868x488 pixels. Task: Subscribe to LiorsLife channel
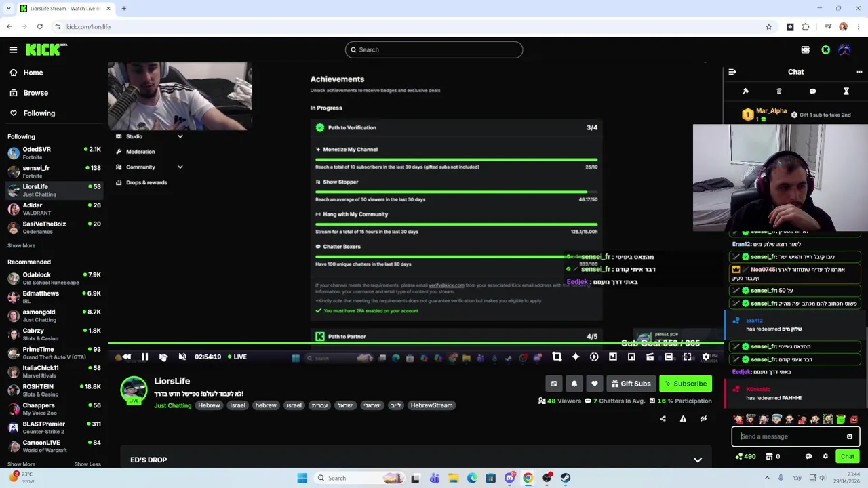686,384
